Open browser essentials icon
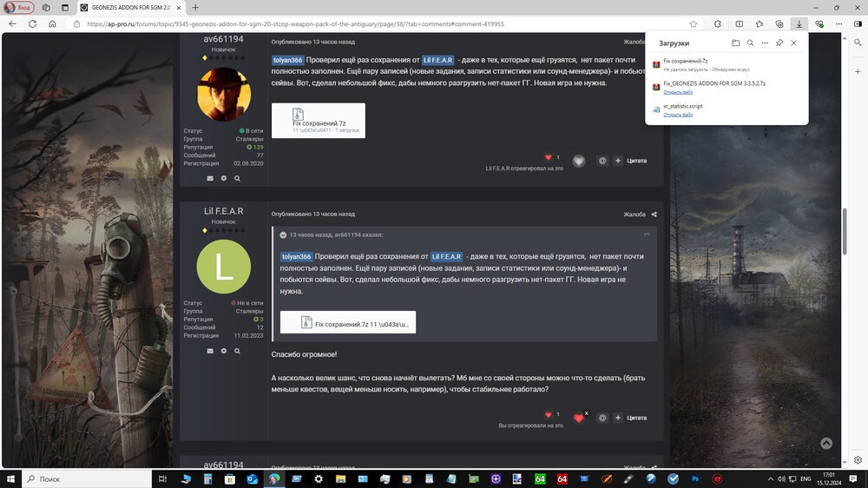Screen dimensions: 868x488 [x=819, y=23]
